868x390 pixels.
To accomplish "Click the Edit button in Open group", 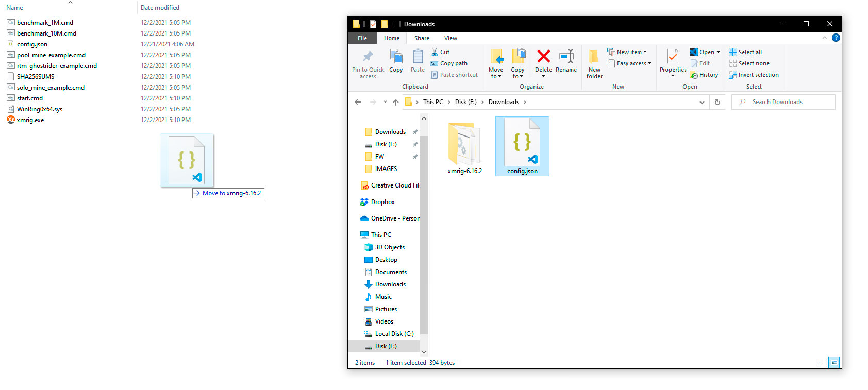I will [700, 63].
